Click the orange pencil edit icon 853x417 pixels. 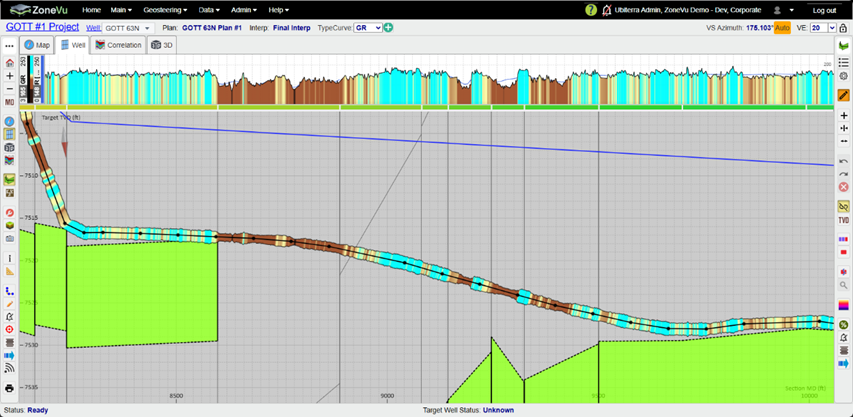844,95
